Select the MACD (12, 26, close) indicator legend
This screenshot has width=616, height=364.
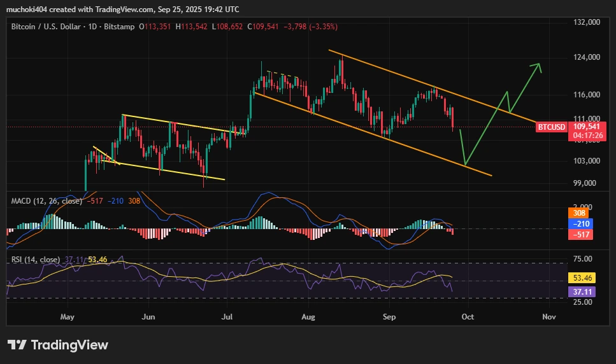tap(47, 201)
